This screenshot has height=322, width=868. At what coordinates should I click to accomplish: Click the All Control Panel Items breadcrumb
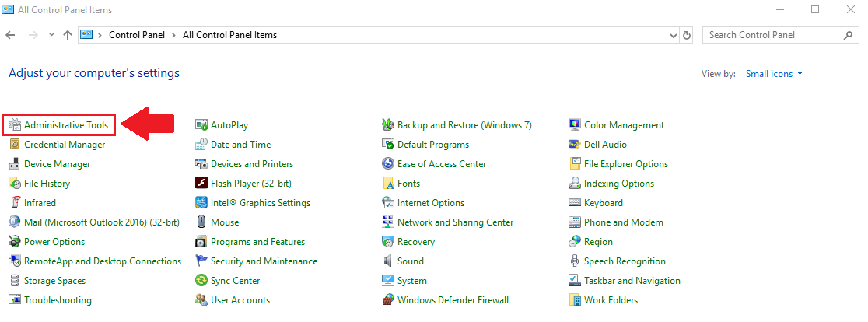pos(229,35)
